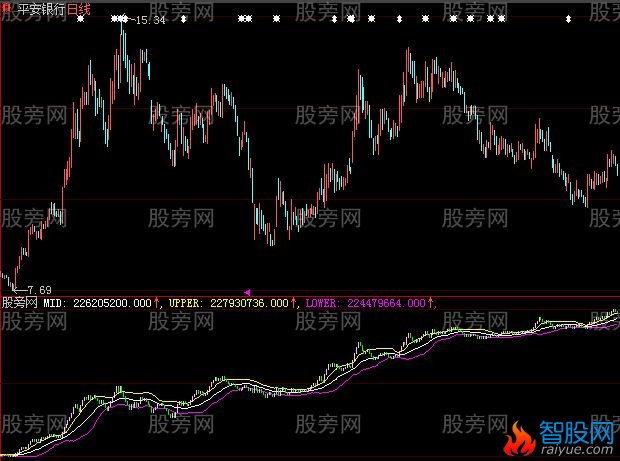Select the 平安银行 stock name label
The height and width of the screenshot is (461, 620).
coord(41,9)
